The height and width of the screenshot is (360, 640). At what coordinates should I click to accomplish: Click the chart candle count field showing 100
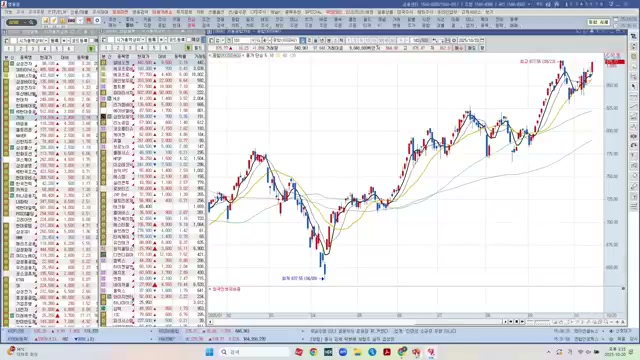pos(242,40)
